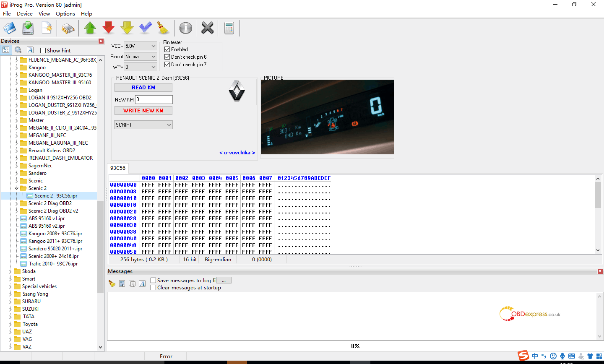Select ABS 95160 v1.ipr file
Screen dimensions: 604x364
[47, 218]
